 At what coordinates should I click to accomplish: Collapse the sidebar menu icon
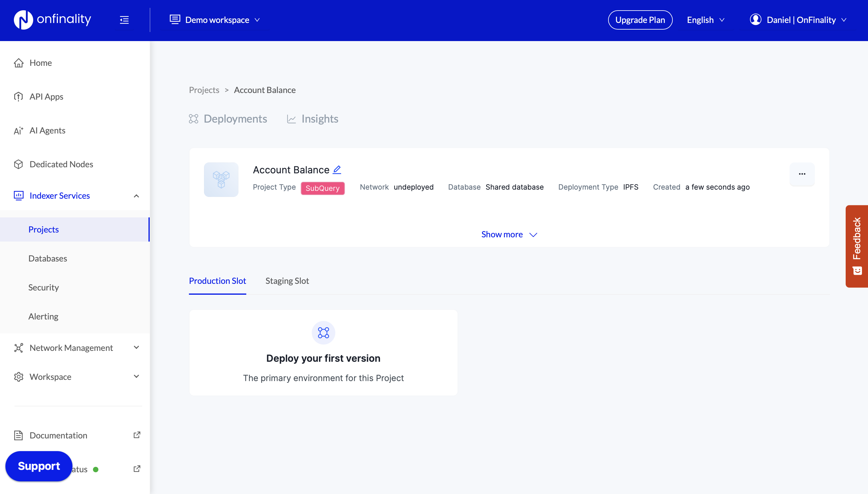[124, 20]
